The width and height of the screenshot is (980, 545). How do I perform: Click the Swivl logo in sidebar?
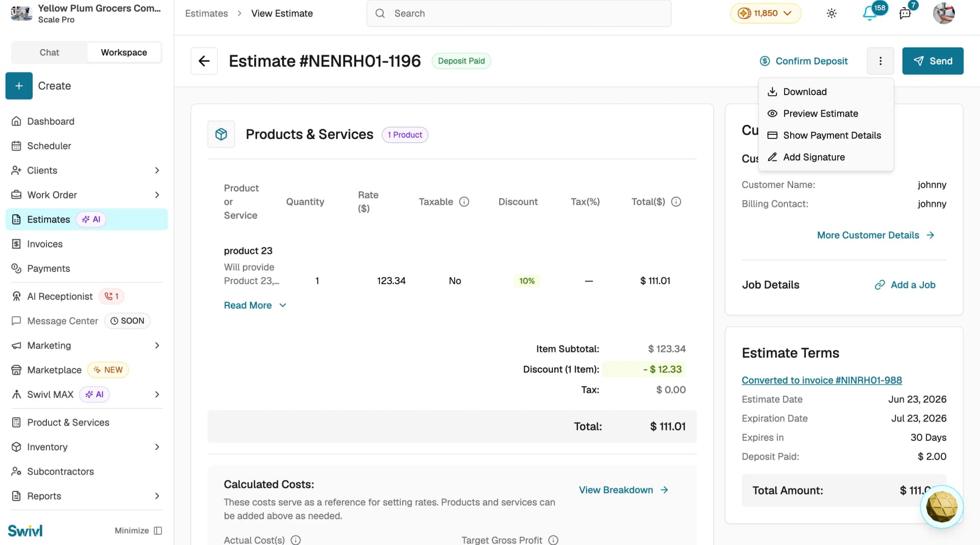click(x=25, y=531)
